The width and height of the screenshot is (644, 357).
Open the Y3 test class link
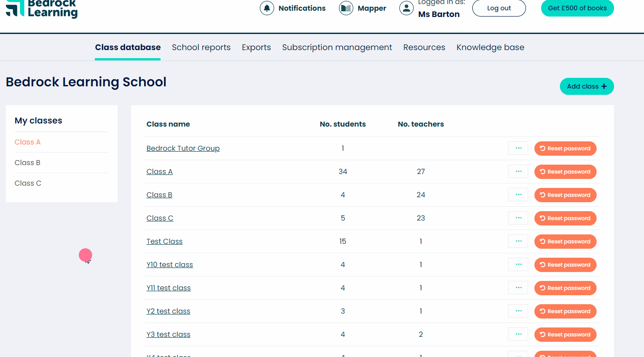click(169, 335)
